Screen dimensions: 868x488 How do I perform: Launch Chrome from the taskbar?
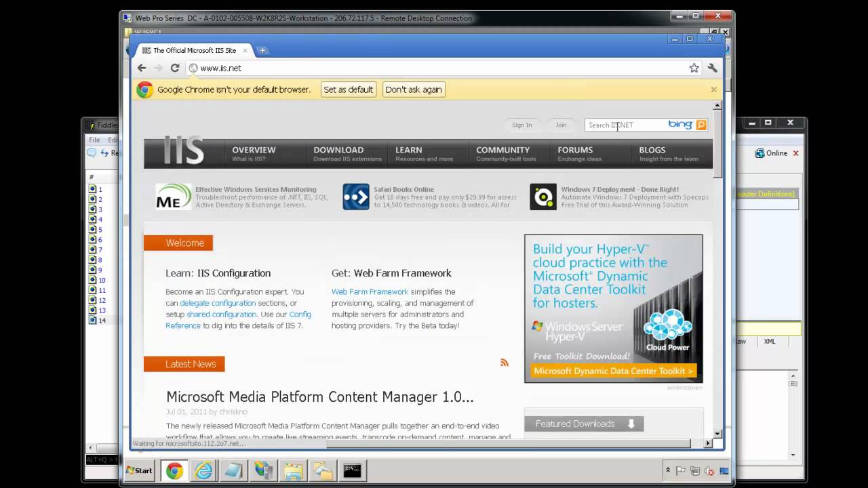174,470
